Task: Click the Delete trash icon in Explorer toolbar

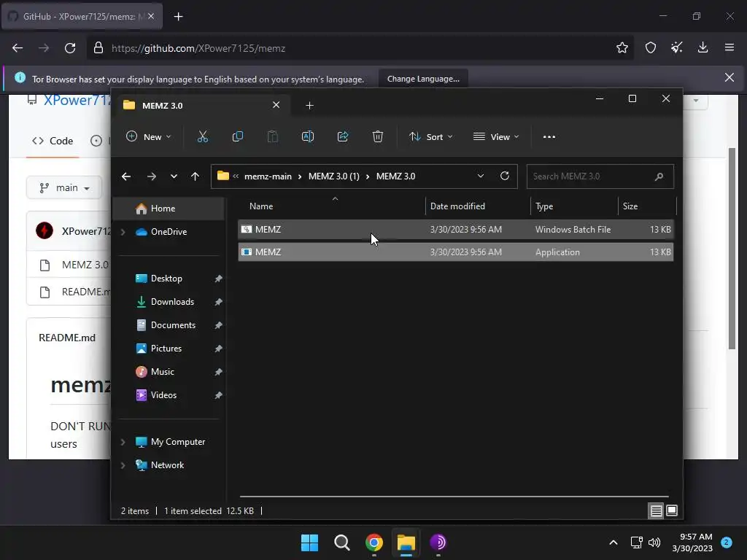Action: coord(378,136)
